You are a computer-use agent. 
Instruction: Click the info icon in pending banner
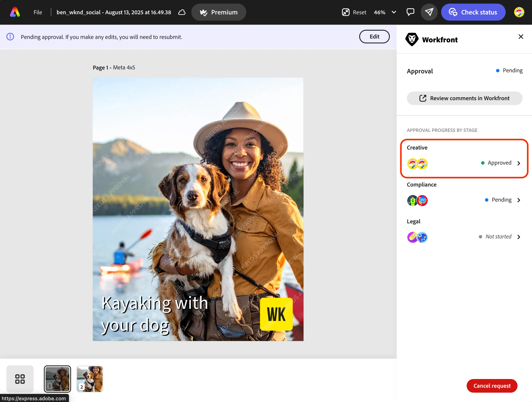pos(10,37)
